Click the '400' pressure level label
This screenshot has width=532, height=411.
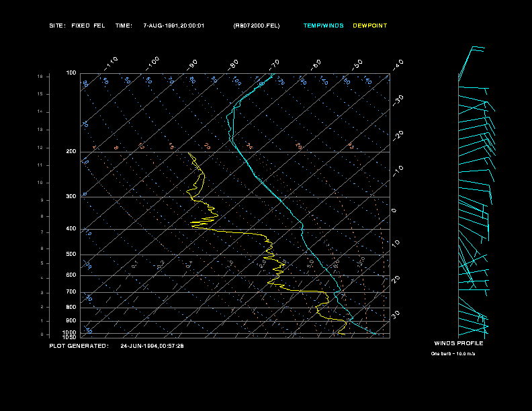click(71, 229)
